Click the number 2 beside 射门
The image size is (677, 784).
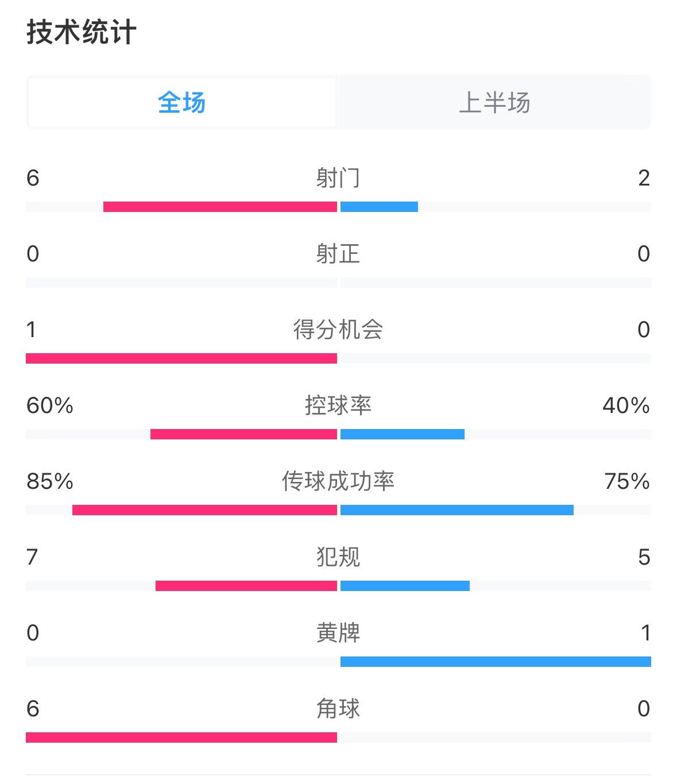[645, 179]
